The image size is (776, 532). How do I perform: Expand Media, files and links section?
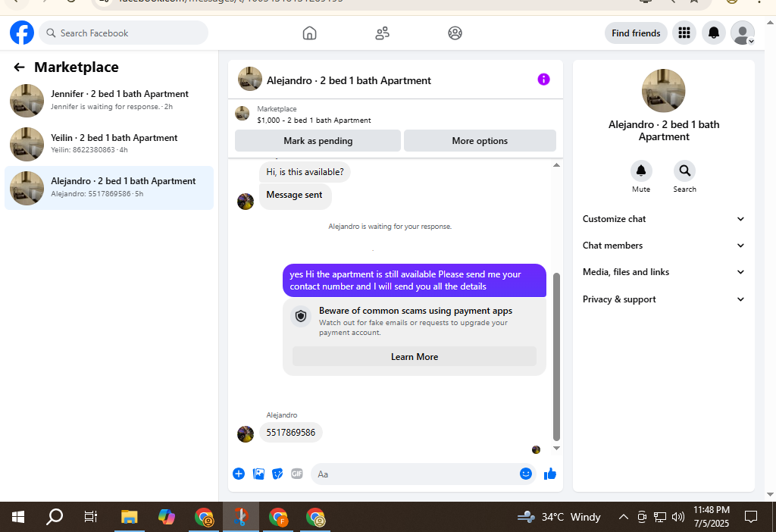[663, 272]
